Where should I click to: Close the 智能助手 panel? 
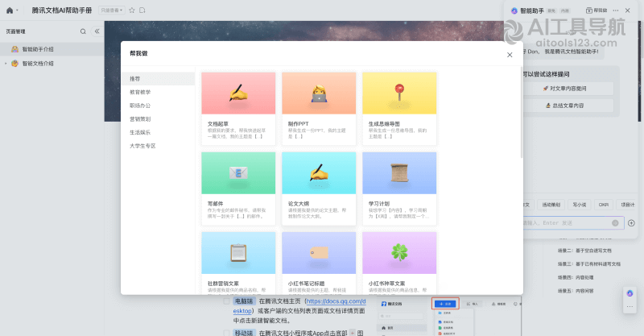628,10
